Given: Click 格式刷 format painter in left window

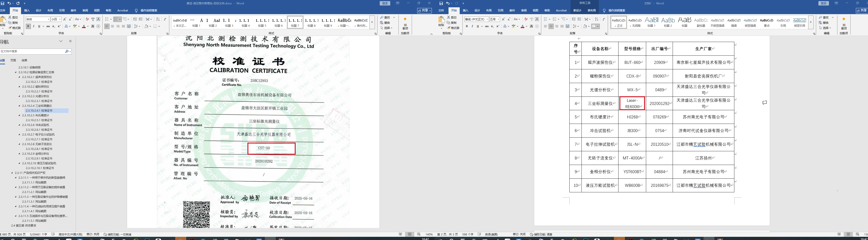Looking at the screenshot, I should tap(14, 28).
